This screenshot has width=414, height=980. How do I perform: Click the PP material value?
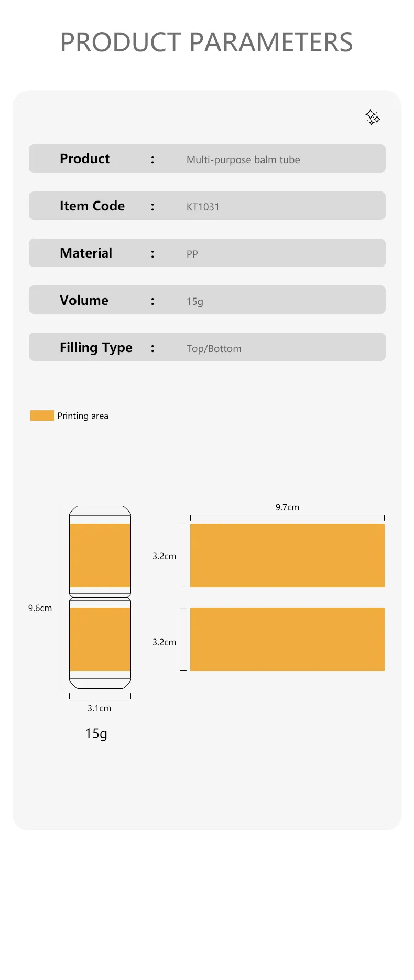coord(192,254)
